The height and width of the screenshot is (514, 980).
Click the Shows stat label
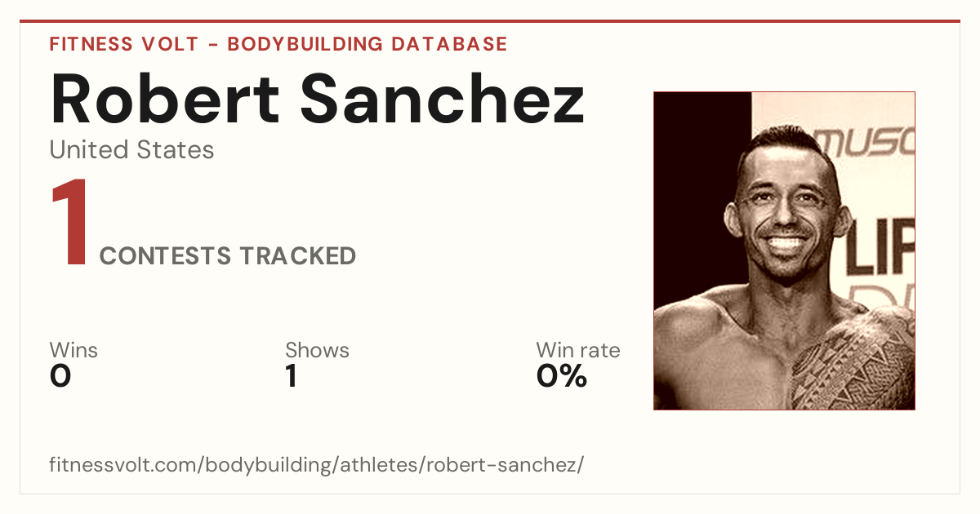click(317, 351)
